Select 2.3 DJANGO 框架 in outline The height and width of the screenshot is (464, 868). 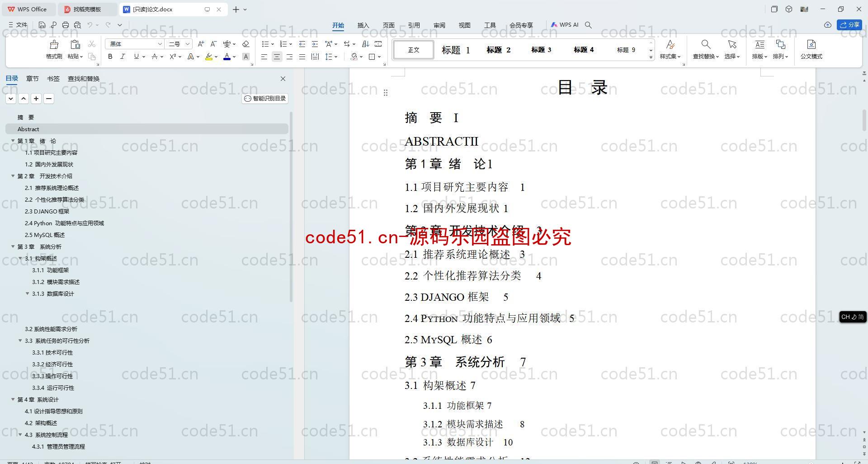pos(47,211)
